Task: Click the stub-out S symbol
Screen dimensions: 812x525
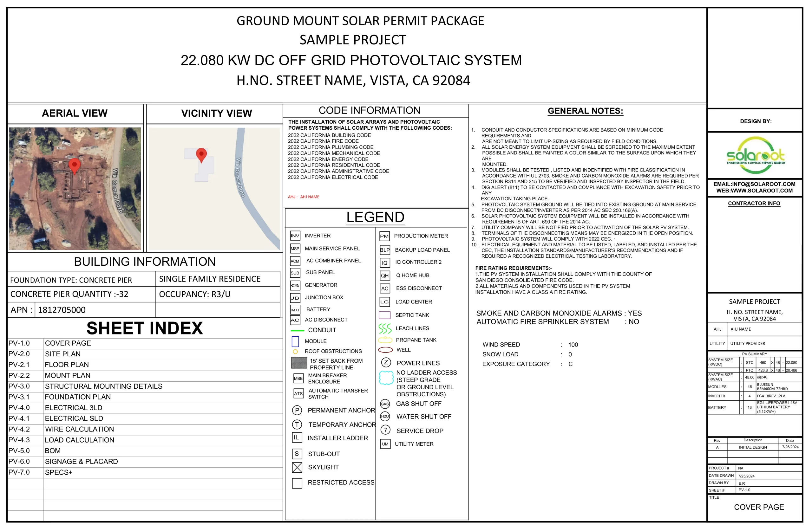Action: pos(297,454)
